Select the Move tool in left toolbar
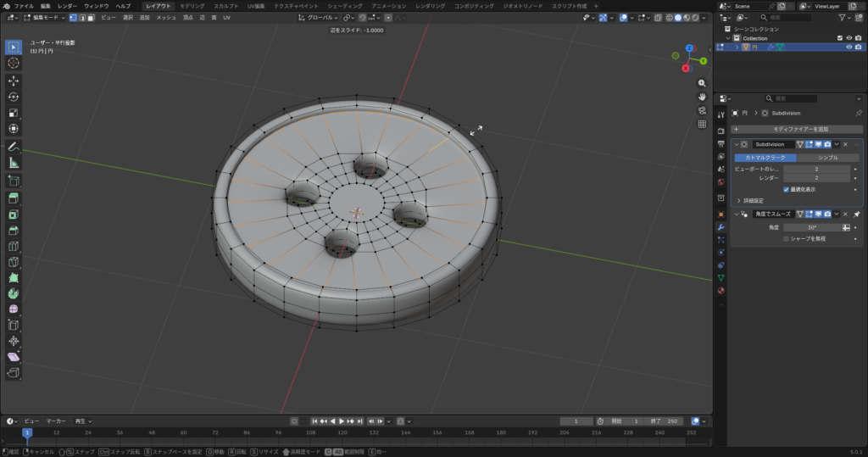Image resolution: width=868 pixels, height=457 pixels. [x=14, y=81]
